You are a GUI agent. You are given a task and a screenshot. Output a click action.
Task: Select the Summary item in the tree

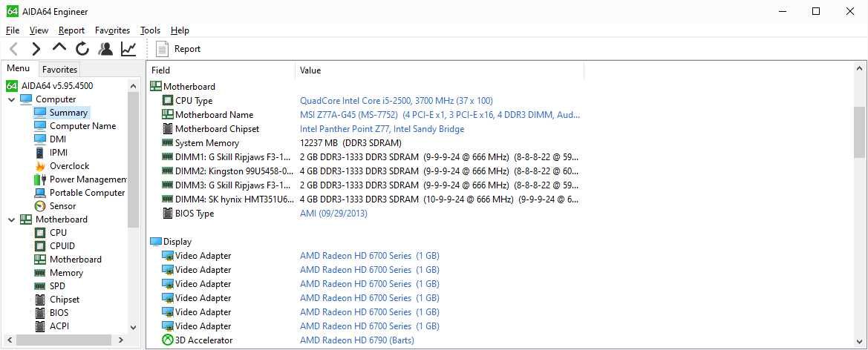pos(68,112)
